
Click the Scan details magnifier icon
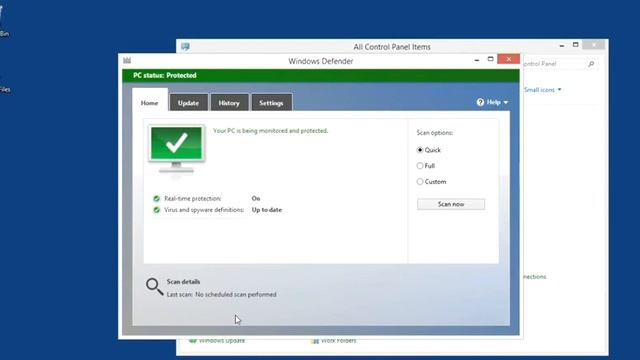coord(154,287)
